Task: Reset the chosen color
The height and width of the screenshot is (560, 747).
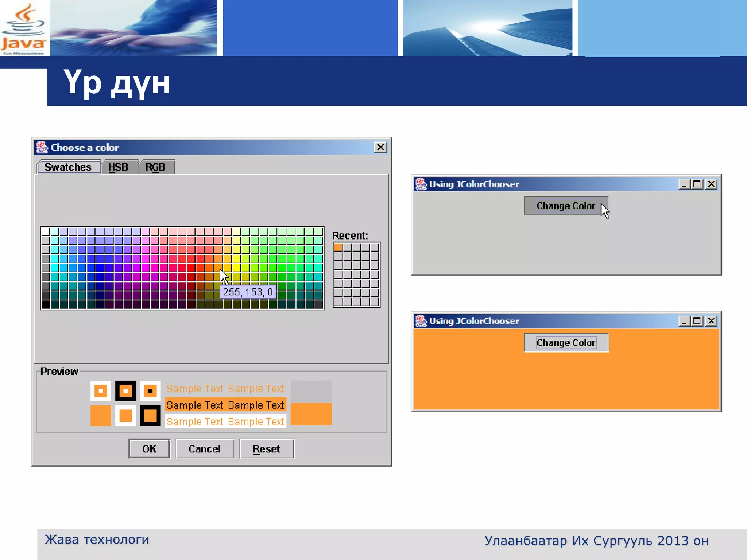Action: tap(266, 449)
